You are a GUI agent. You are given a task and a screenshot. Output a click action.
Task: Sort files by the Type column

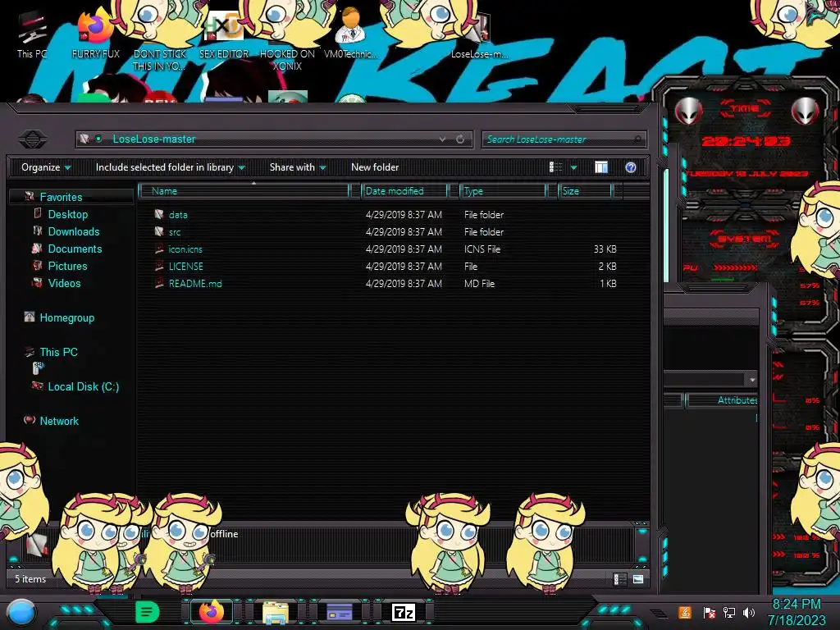pos(503,190)
